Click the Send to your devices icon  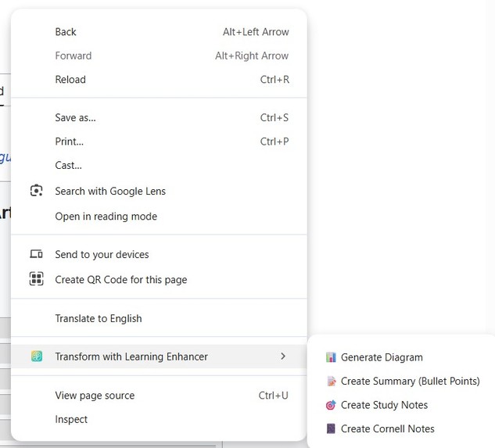point(36,254)
